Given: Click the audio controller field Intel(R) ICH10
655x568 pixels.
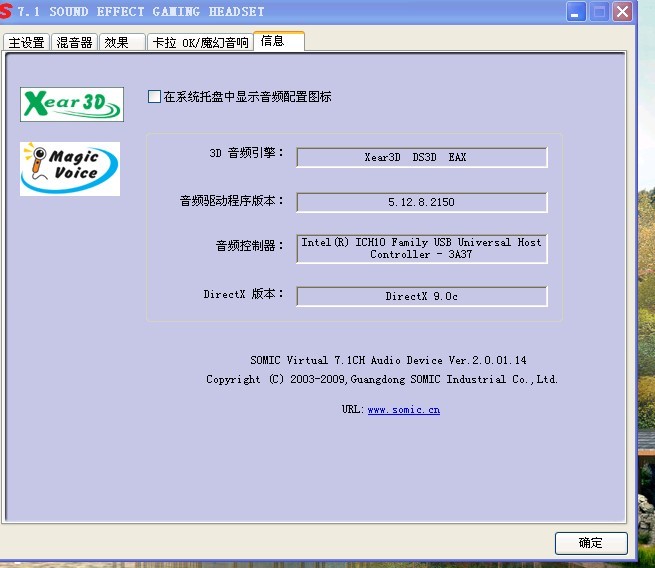Looking at the screenshot, I should (x=422, y=248).
